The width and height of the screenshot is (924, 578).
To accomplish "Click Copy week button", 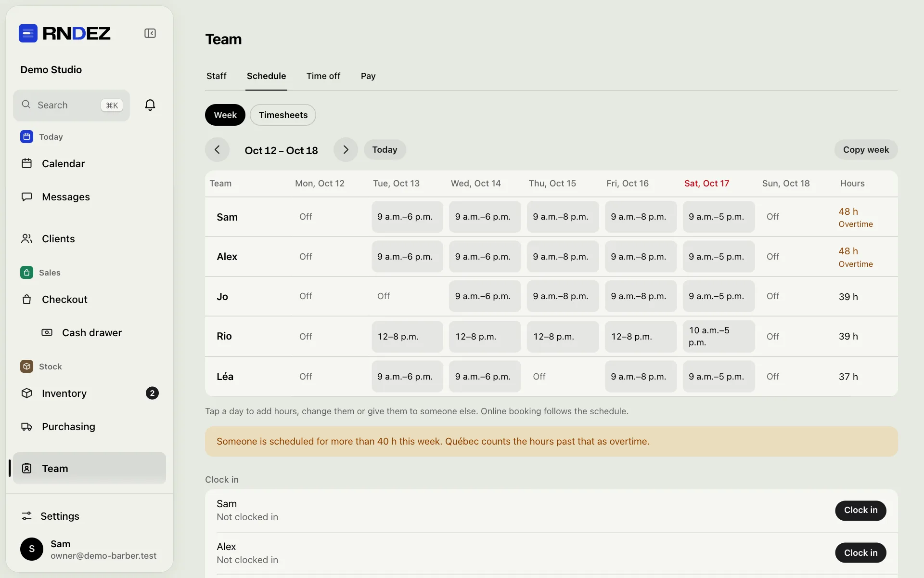I will pyautogui.click(x=866, y=150).
